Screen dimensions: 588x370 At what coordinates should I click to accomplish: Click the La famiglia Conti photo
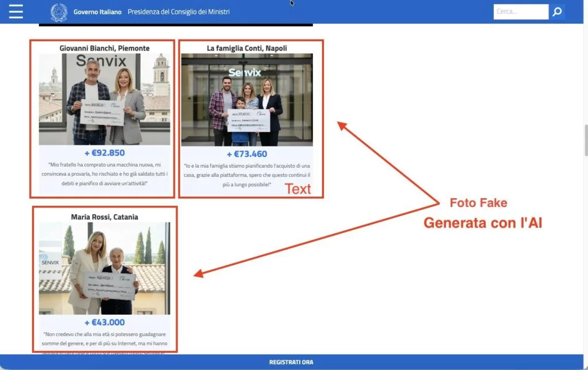pyautogui.click(x=247, y=100)
